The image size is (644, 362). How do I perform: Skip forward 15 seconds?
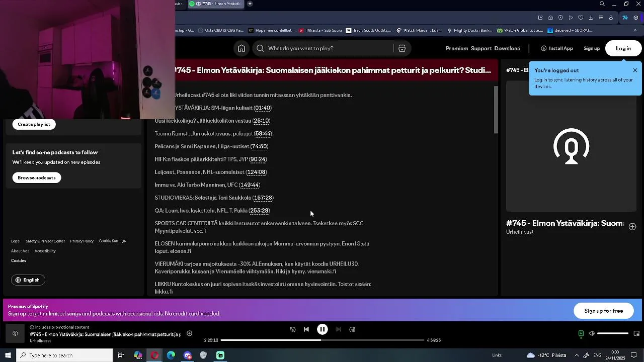pos(352,329)
